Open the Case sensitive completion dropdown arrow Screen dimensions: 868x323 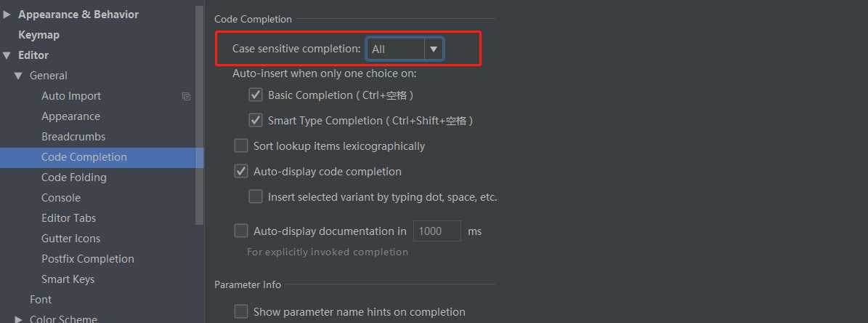[434, 49]
